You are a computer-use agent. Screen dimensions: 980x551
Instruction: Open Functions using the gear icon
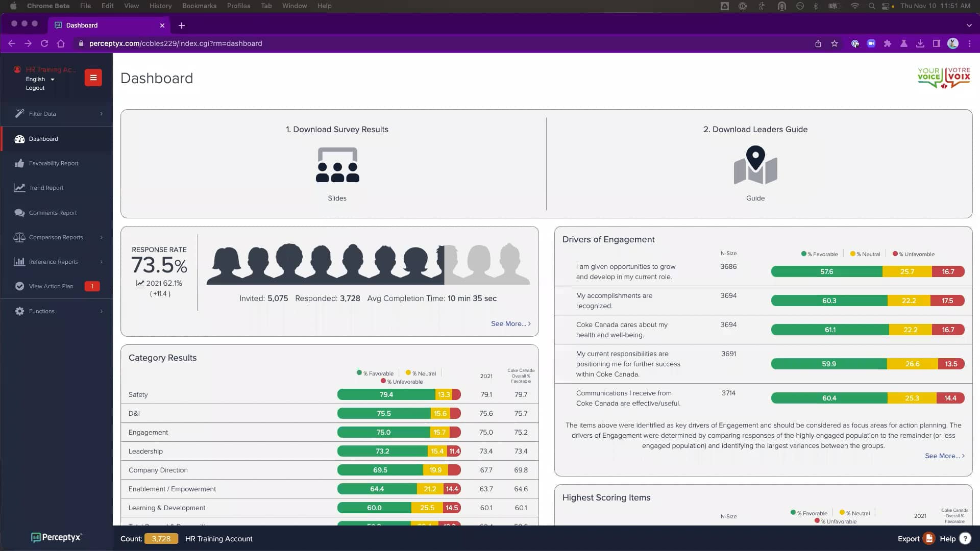(x=19, y=311)
